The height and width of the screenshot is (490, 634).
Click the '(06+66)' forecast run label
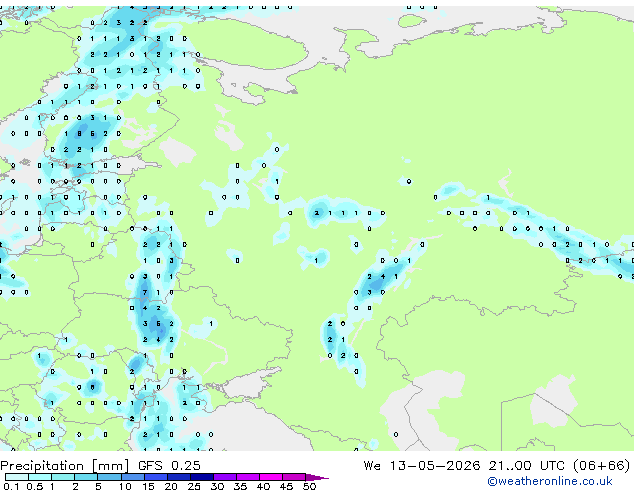point(602,466)
